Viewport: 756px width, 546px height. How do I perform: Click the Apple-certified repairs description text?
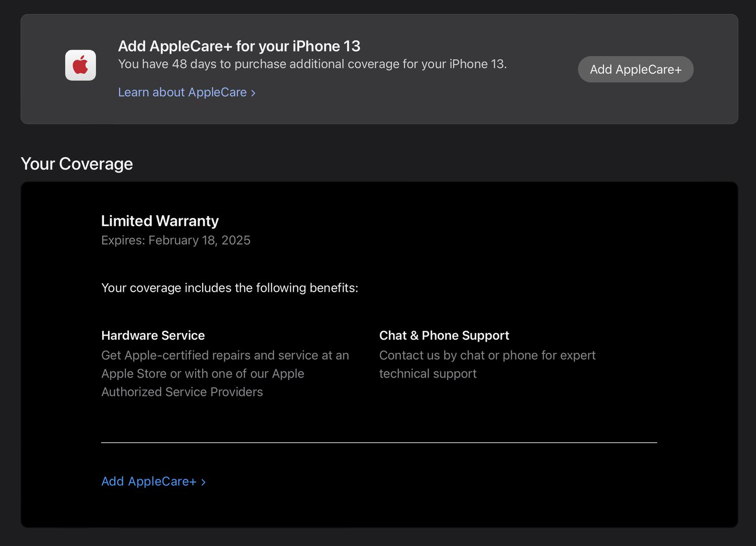225,374
